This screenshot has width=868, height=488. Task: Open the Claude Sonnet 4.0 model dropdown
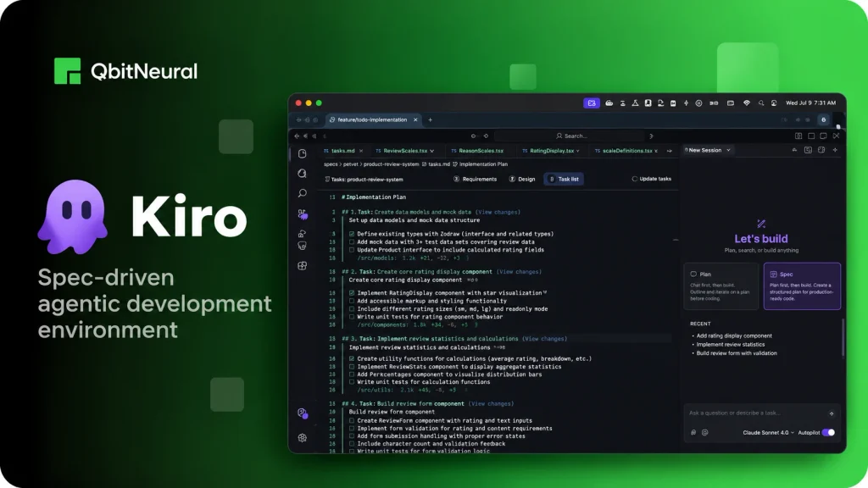coord(768,433)
